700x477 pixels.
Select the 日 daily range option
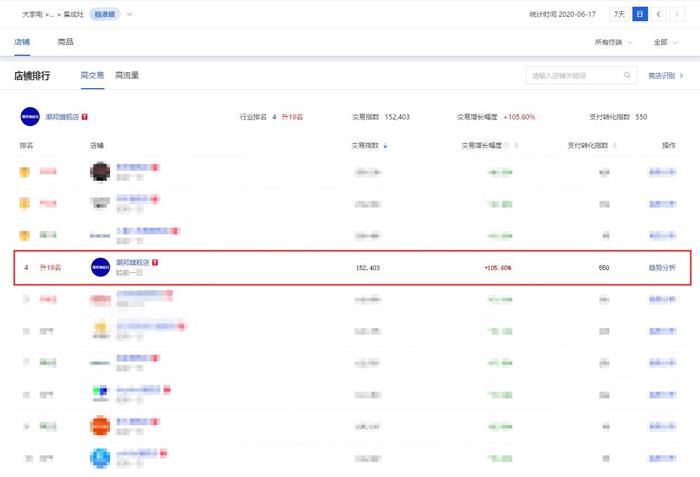click(x=640, y=14)
